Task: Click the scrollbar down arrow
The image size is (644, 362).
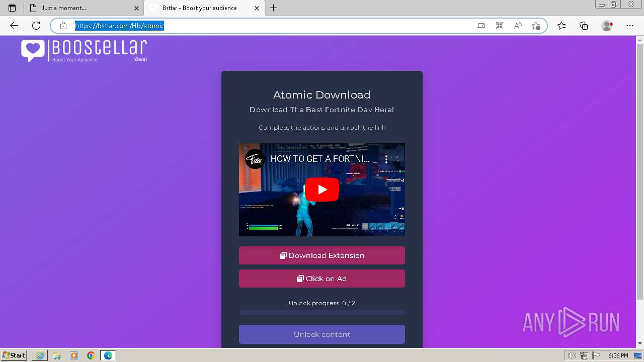Action: point(640,343)
